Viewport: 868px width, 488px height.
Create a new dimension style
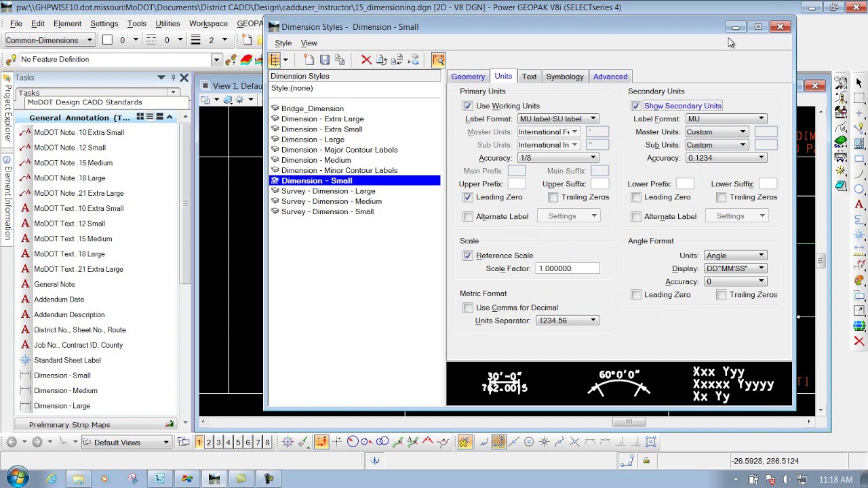pyautogui.click(x=309, y=60)
